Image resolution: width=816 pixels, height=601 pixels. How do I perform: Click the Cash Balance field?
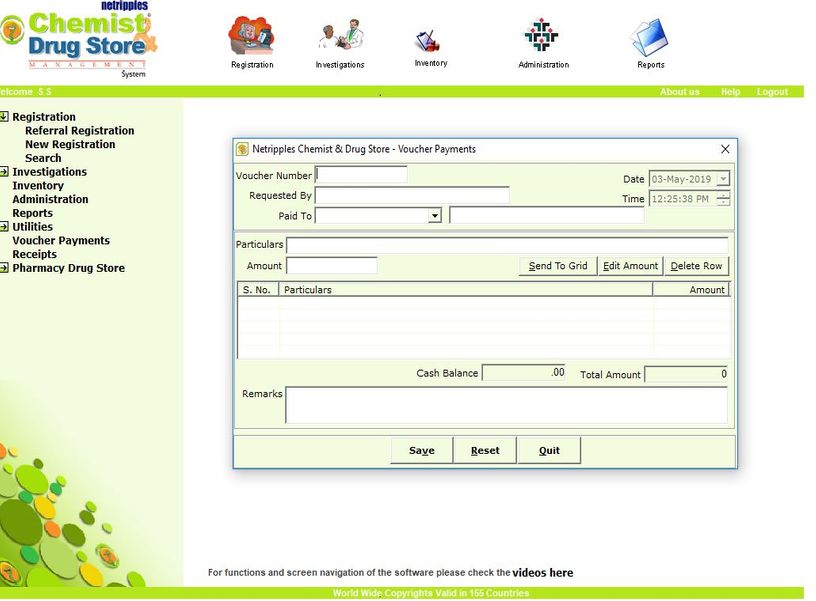524,373
